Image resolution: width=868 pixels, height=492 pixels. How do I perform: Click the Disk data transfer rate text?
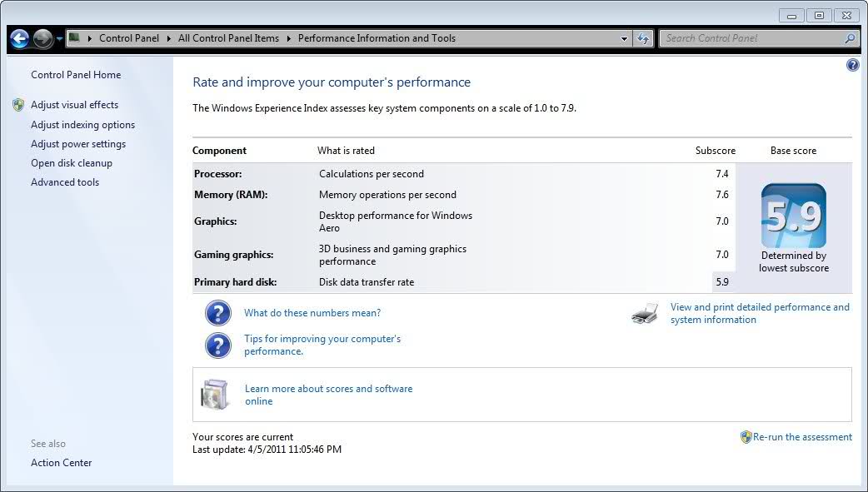[367, 282]
